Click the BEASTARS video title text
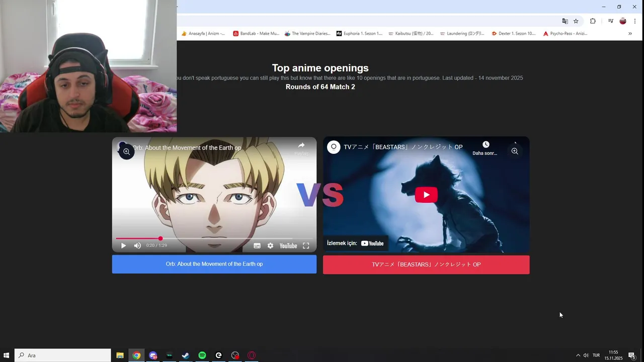The height and width of the screenshot is (362, 644). point(403,147)
